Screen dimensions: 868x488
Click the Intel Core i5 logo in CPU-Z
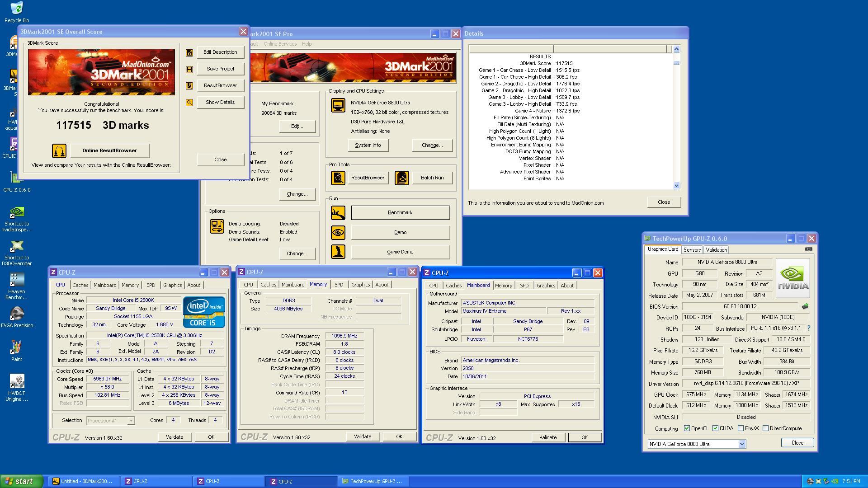pyautogui.click(x=204, y=312)
